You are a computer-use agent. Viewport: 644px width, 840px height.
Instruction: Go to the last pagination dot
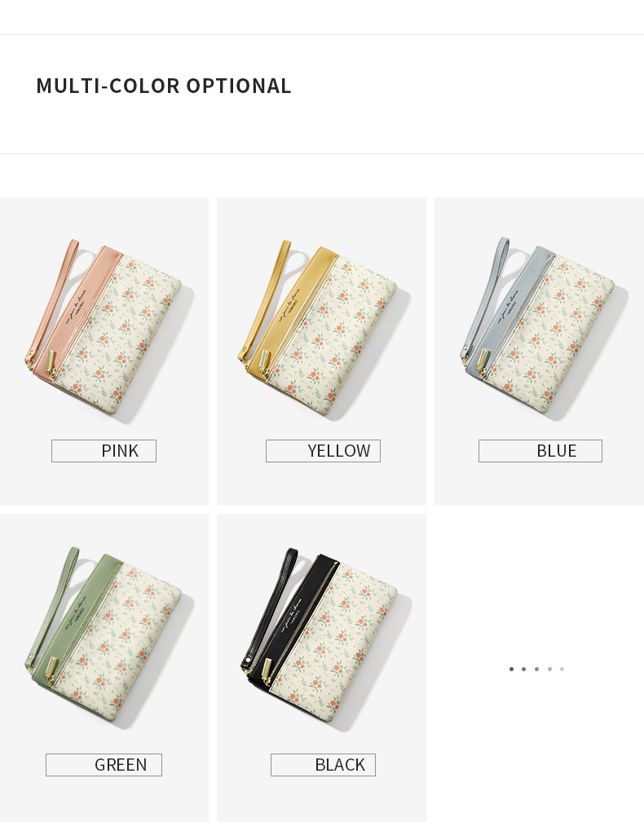(x=562, y=669)
